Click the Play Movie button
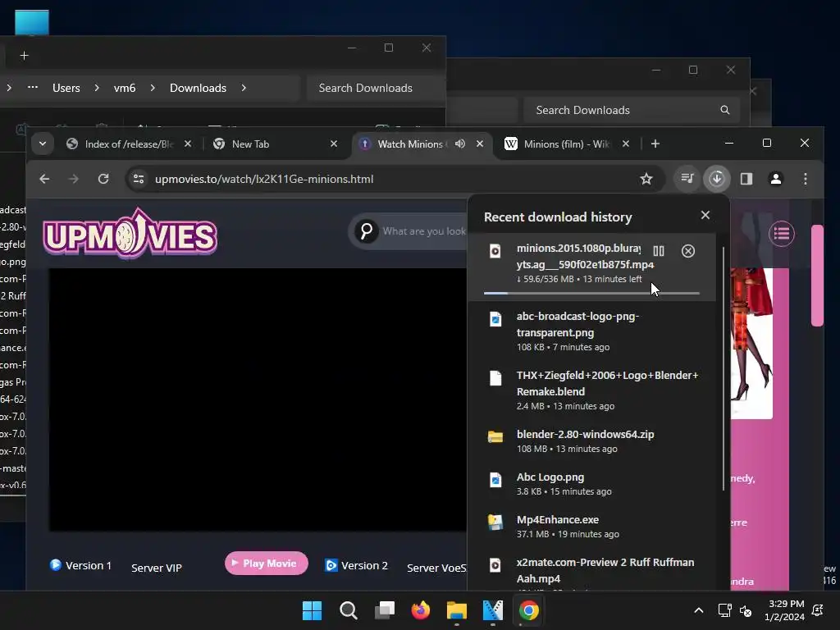The height and width of the screenshot is (630, 840). [267, 564]
